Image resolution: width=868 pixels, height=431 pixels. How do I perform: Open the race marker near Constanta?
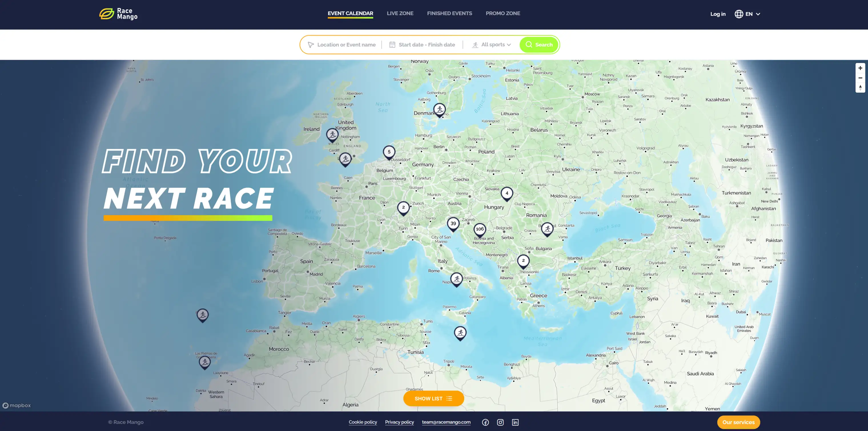[x=547, y=229]
